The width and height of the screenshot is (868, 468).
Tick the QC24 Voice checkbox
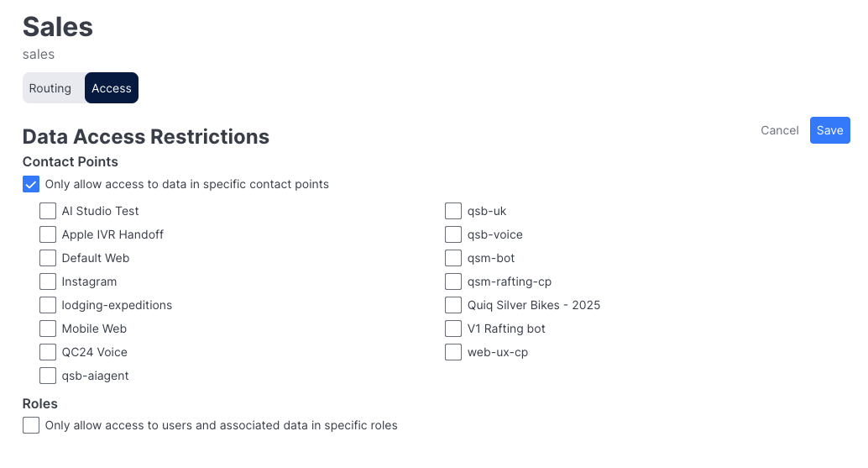tap(48, 352)
